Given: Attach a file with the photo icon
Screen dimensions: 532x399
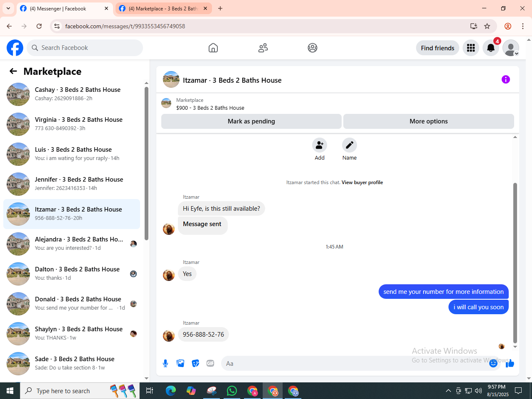Looking at the screenshot, I should (180, 363).
